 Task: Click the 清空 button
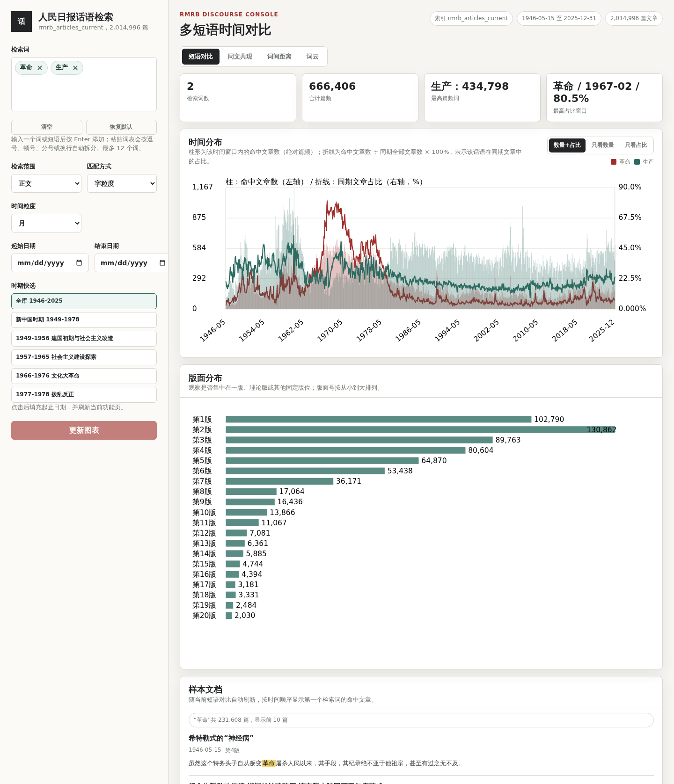point(47,127)
